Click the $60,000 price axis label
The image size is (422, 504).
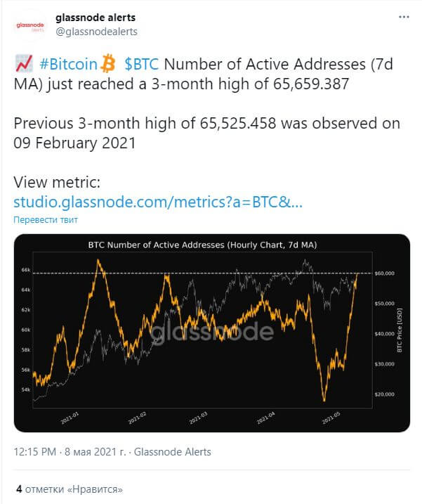(x=384, y=273)
